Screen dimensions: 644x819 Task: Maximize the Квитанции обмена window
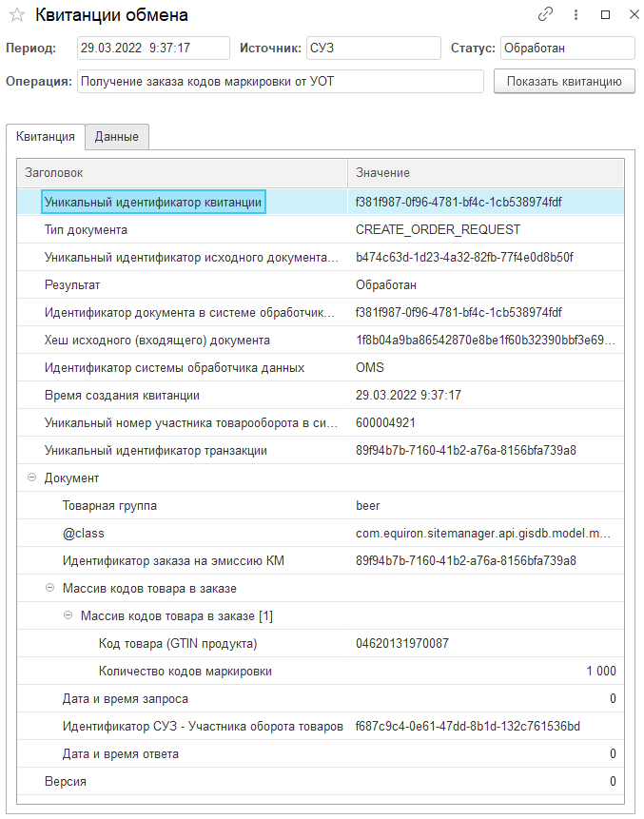point(605,15)
